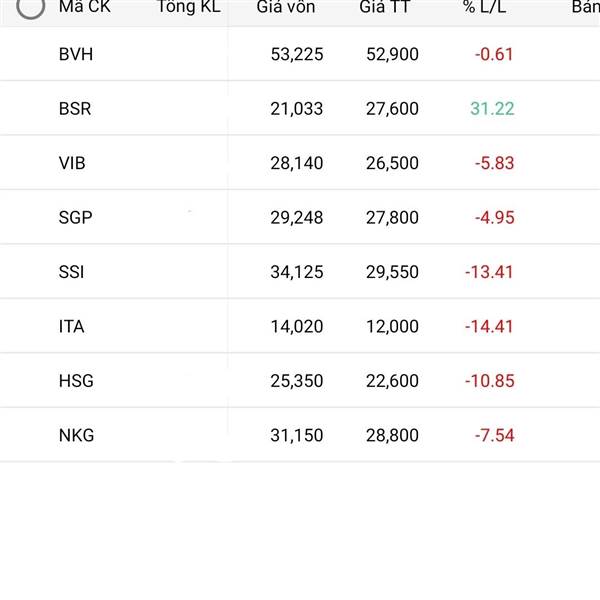Toggle the select-all circle beside Mã CK
This screenshot has width=600, height=600.
tap(31, 7)
